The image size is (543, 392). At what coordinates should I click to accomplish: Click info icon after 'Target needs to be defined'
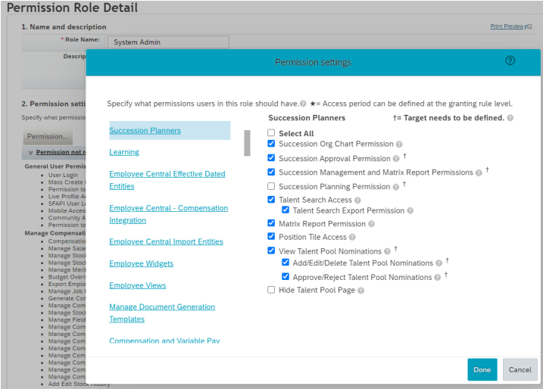pyautogui.click(x=510, y=118)
